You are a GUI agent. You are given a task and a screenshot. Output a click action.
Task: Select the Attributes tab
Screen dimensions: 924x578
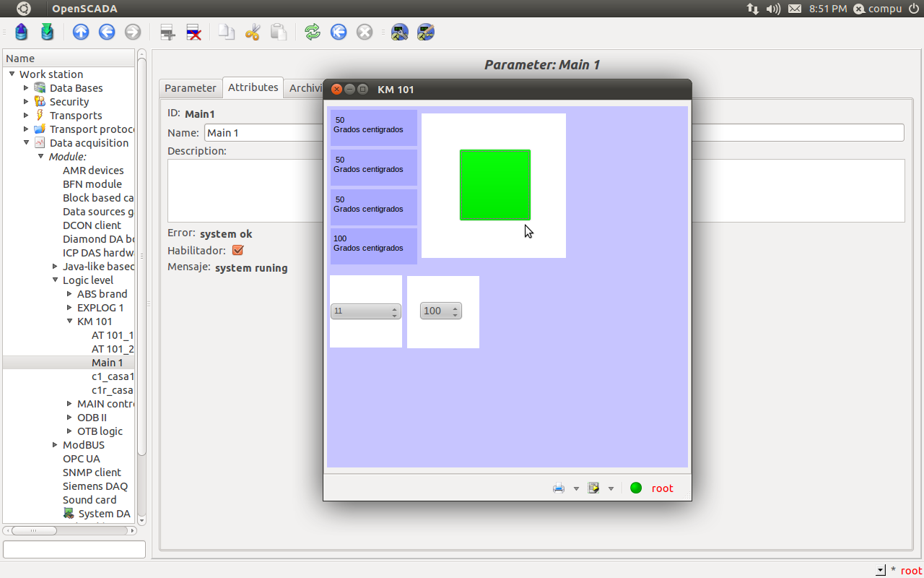[x=253, y=87]
